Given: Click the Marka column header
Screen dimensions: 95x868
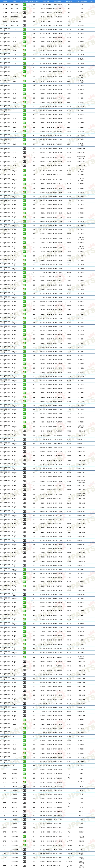Looking at the screenshot, I should click(5, 1).
